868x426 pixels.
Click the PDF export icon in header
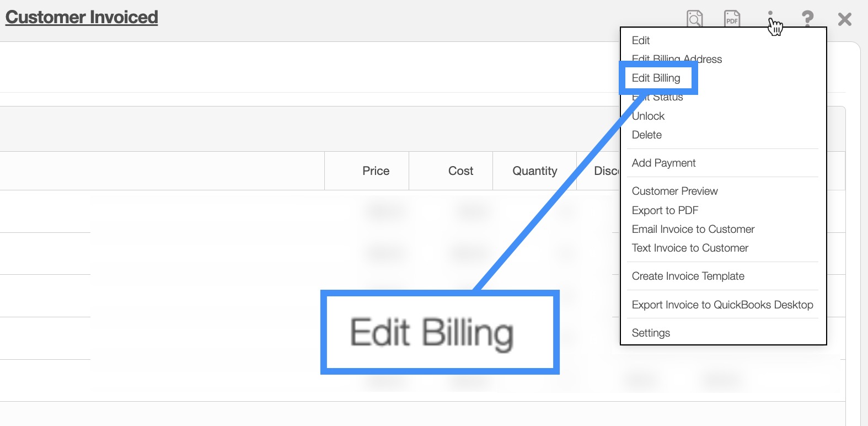tap(732, 18)
